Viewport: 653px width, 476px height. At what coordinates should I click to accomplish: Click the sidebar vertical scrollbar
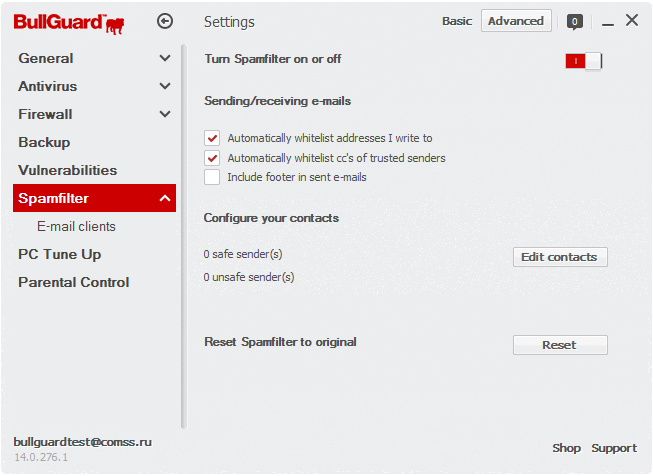tap(184, 236)
